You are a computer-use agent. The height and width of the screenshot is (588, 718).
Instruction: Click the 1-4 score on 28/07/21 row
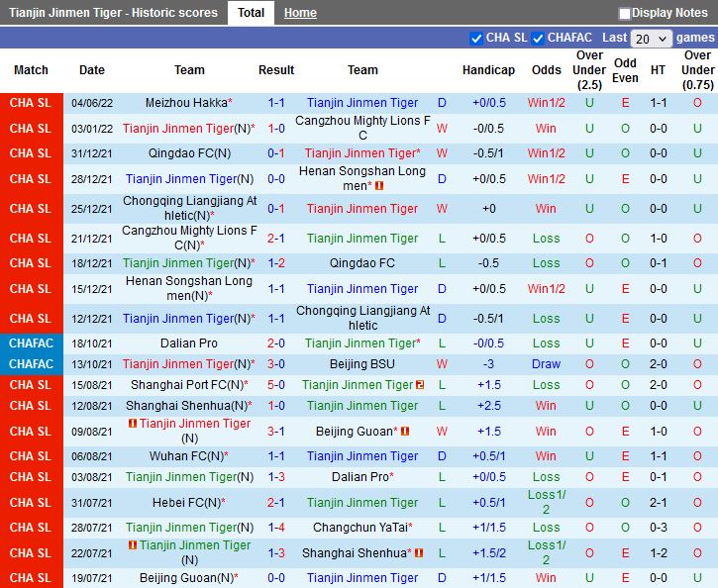tap(276, 528)
